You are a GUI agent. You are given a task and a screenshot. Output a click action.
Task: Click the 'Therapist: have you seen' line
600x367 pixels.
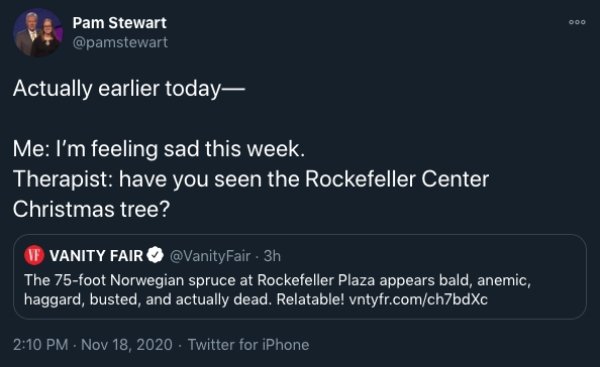(x=251, y=179)
